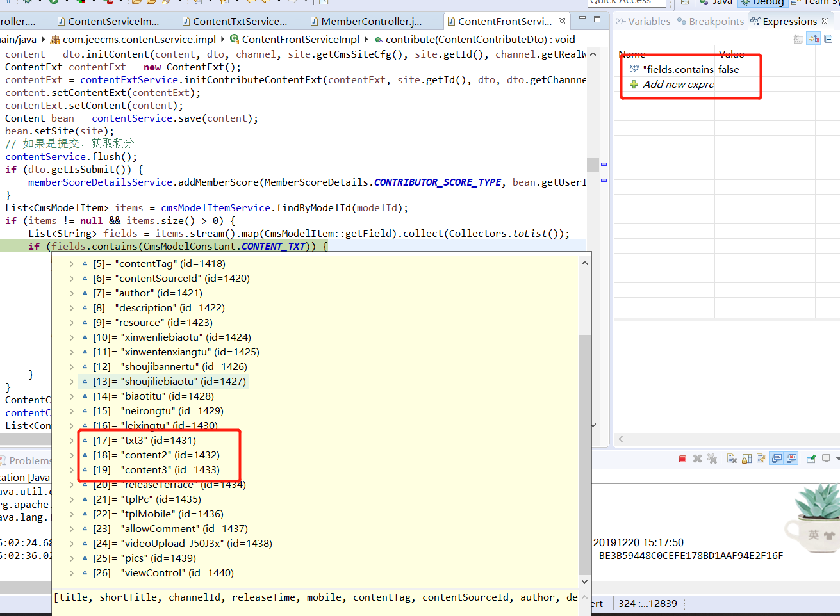The height and width of the screenshot is (616, 840).
Task: Toggle Show Logical Structure in Expressions view
Action: 813,39
